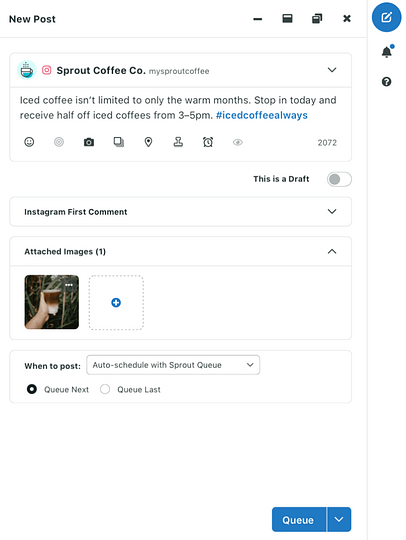Click the Queue button
Viewport: 406px width, 540px height.
(299, 519)
